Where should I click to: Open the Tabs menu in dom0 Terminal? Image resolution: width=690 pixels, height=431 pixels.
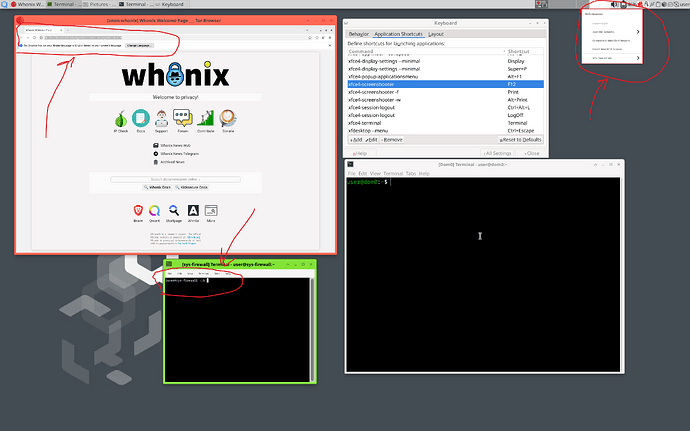411,173
